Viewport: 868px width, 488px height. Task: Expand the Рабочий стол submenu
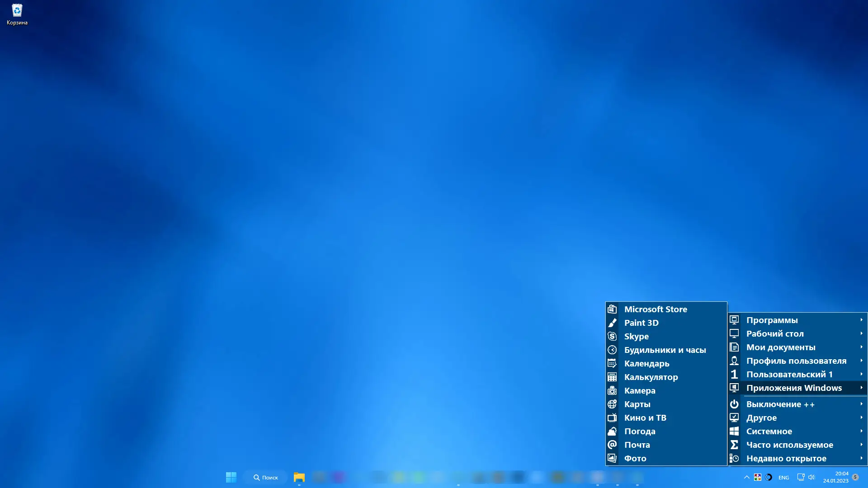(x=775, y=334)
